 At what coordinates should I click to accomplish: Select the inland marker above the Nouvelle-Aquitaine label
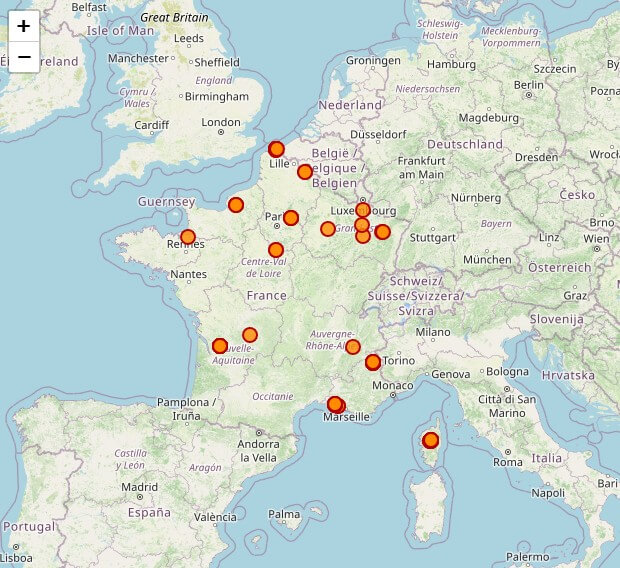[250, 335]
